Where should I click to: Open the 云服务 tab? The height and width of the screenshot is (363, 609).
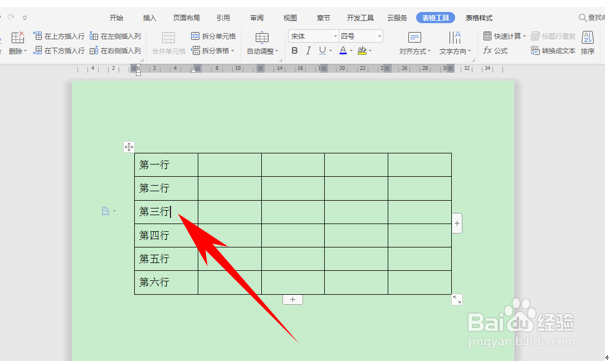[397, 18]
